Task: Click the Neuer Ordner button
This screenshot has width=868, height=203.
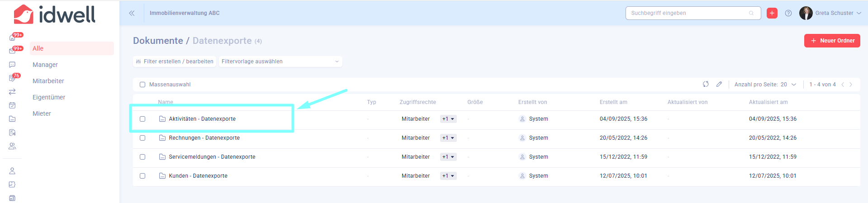Action: (x=832, y=41)
